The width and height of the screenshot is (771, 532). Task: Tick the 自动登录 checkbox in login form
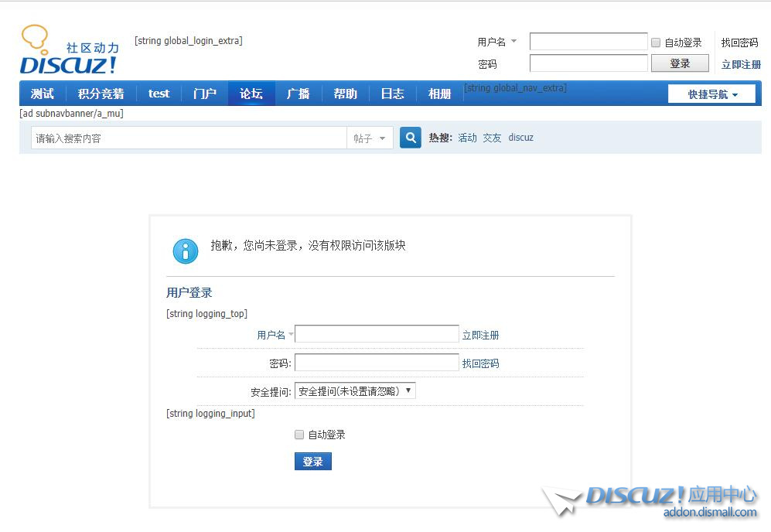click(x=299, y=435)
